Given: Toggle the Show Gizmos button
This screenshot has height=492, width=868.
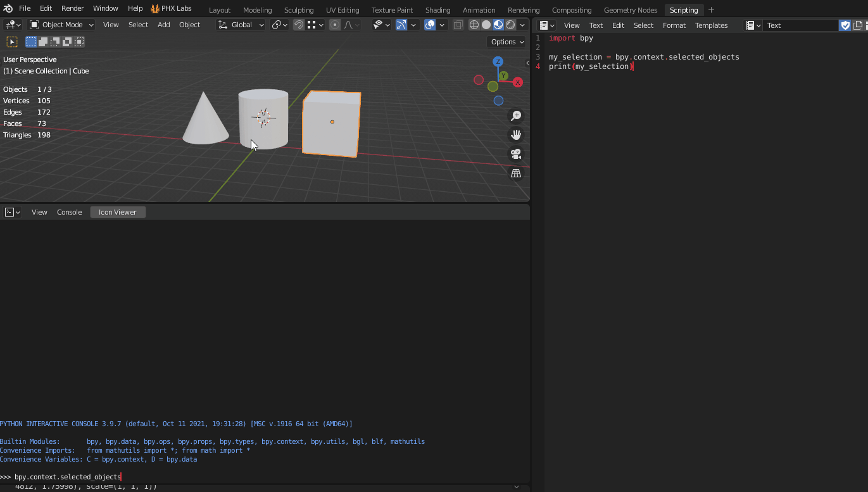Looking at the screenshot, I should pos(401,25).
